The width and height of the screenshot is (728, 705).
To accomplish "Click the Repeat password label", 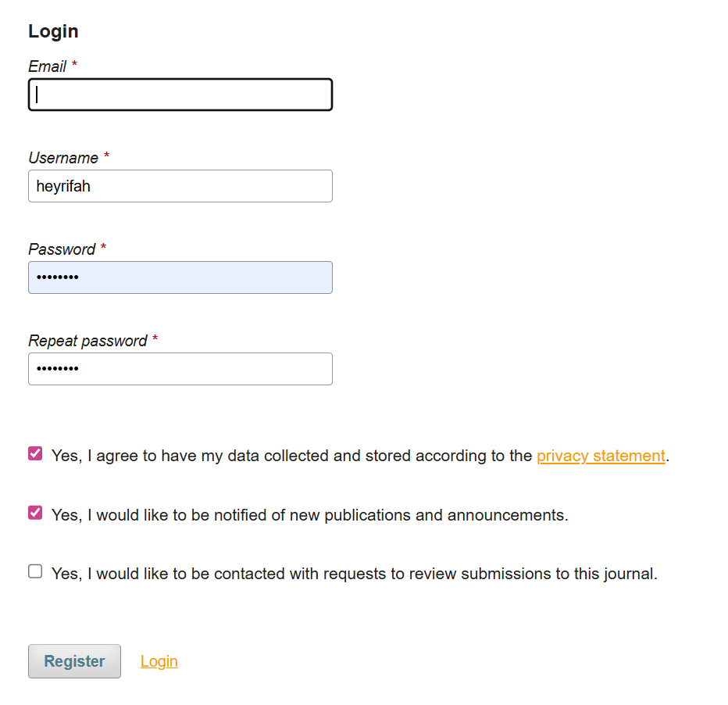I will tap(87, 341).
